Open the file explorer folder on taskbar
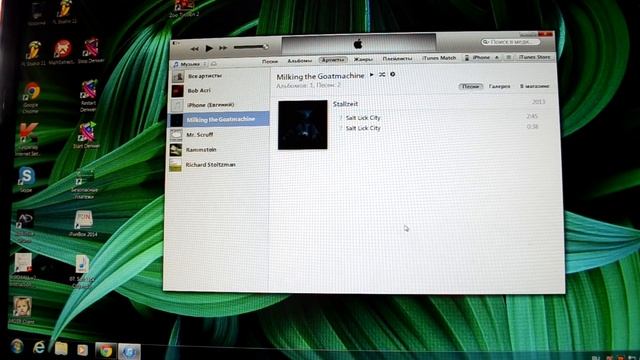This screenshot has height=360, width=640. (x=61, y=349)
